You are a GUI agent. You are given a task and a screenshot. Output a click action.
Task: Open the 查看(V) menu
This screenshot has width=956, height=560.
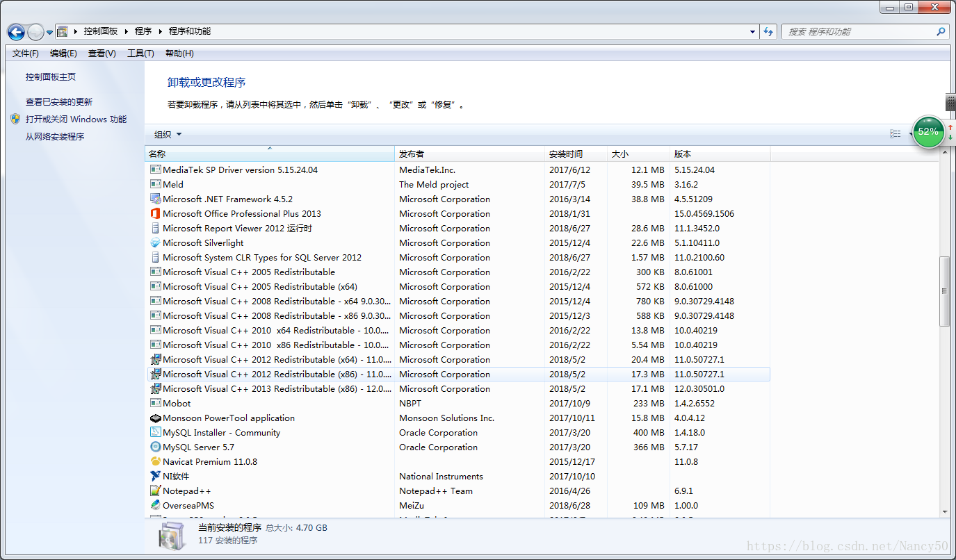click(102, 53)
